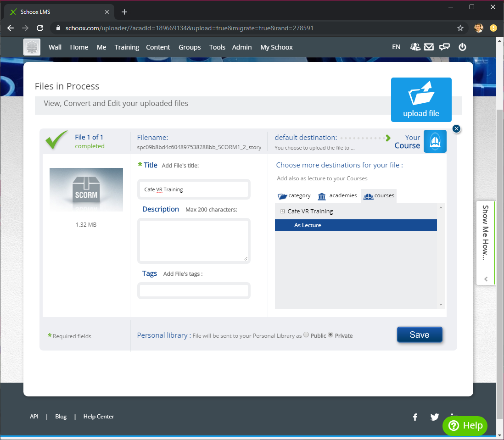Select the Public radio button
The height and width of the screenshot is (440, 504).
[306, 334]
